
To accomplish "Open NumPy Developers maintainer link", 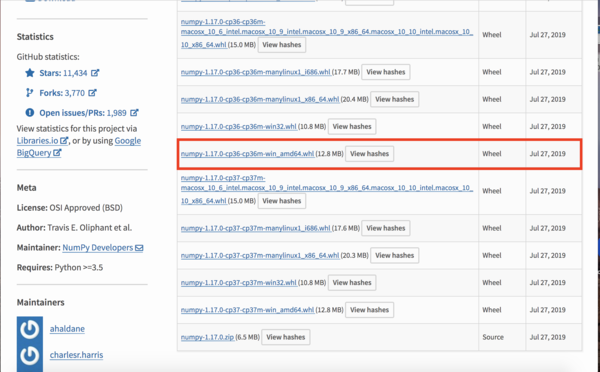I will [98, 248].
